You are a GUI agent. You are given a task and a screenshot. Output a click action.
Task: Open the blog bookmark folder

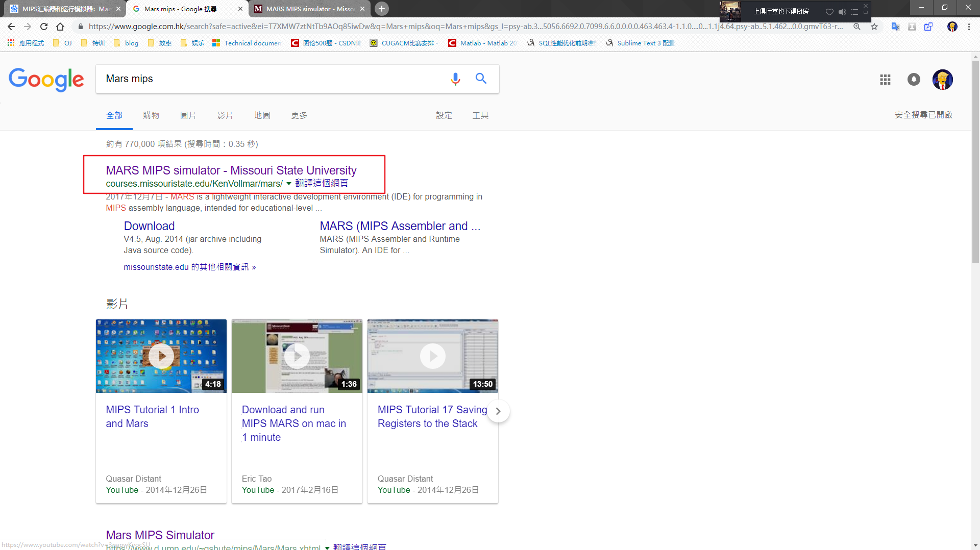click(126, 43)
